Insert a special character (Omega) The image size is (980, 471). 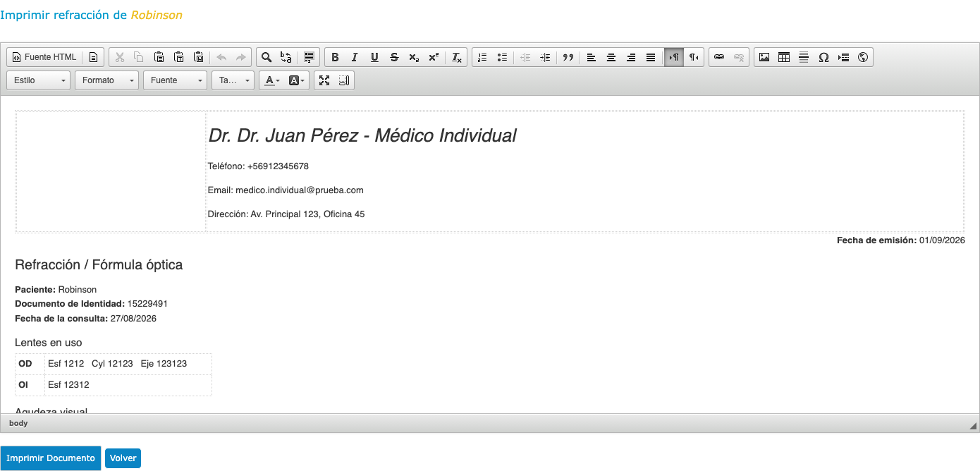(823, 57)
